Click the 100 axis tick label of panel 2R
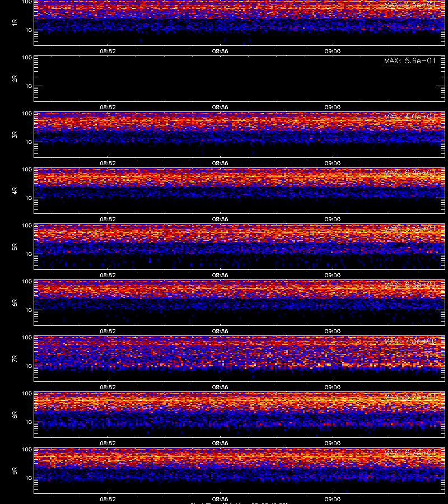 27,58
